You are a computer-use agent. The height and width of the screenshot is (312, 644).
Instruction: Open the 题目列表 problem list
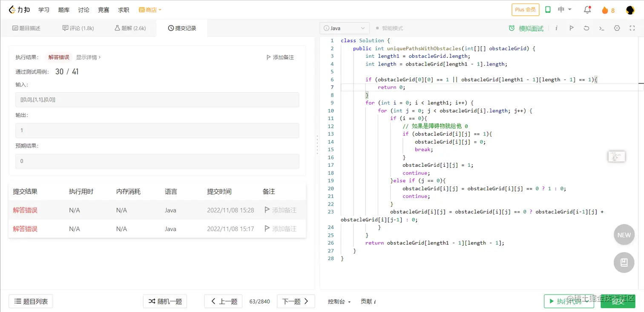click(31, 301)
